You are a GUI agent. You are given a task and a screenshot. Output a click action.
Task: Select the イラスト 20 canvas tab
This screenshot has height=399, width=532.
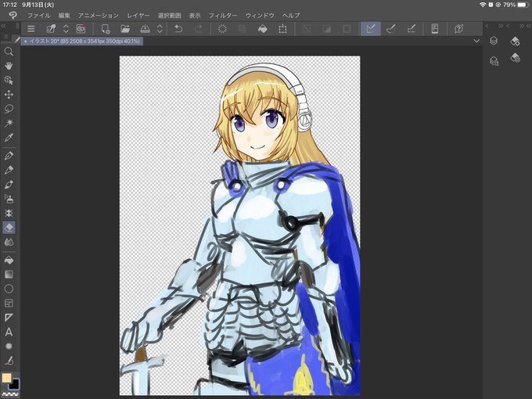pyautogui.click(x=82, y=41)
